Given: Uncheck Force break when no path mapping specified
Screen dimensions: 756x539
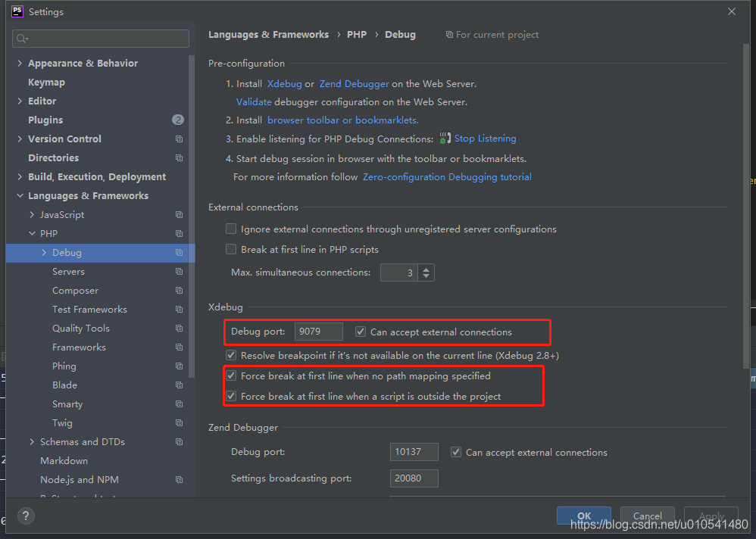Looking at the screenshot, I should click(x=231, y=375).
